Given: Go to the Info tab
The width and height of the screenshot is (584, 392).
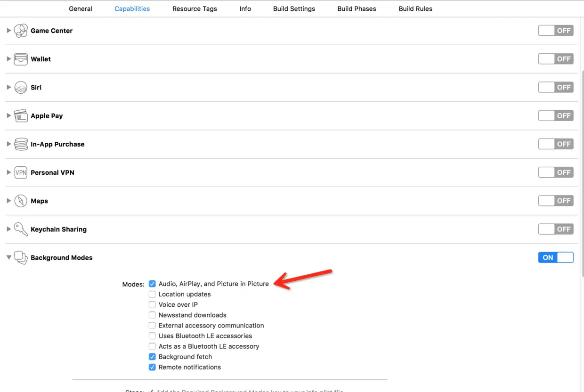Looking at the screenshot, I should [x=245, y=8].
